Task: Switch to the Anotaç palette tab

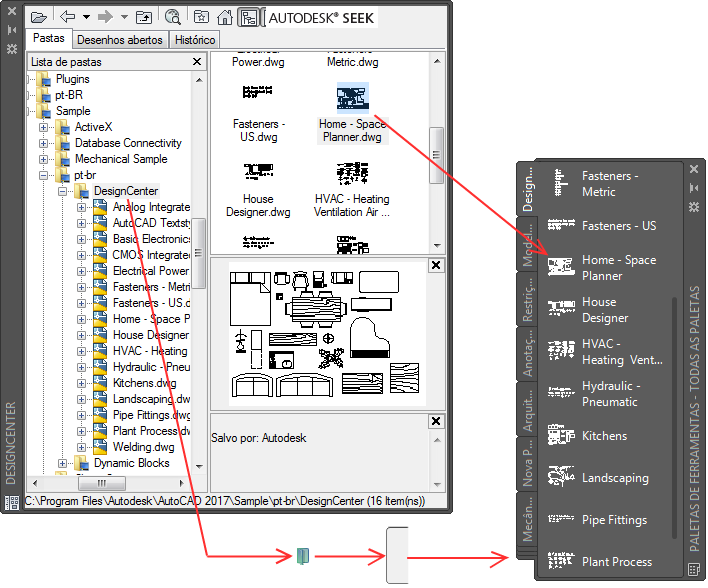Action: pyautogui.click(x=526, y=355)
